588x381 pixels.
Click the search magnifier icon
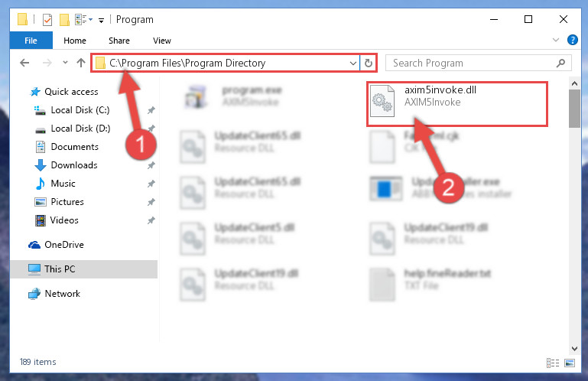click(560, 63)
